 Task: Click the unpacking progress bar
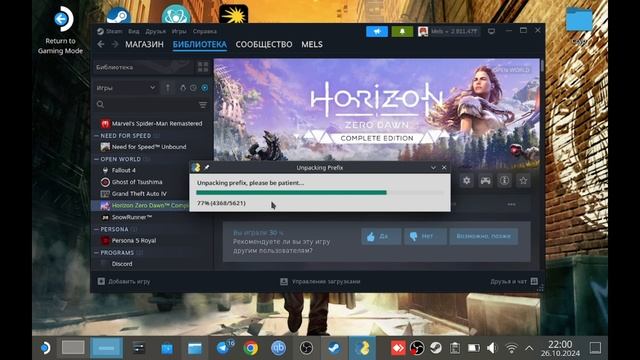[320, 193]
